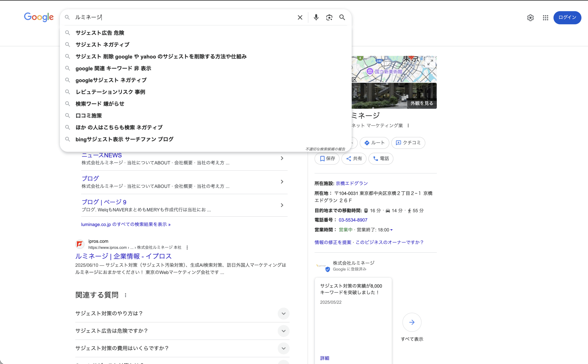Get directions with the ルート icon

click(374, 143)
